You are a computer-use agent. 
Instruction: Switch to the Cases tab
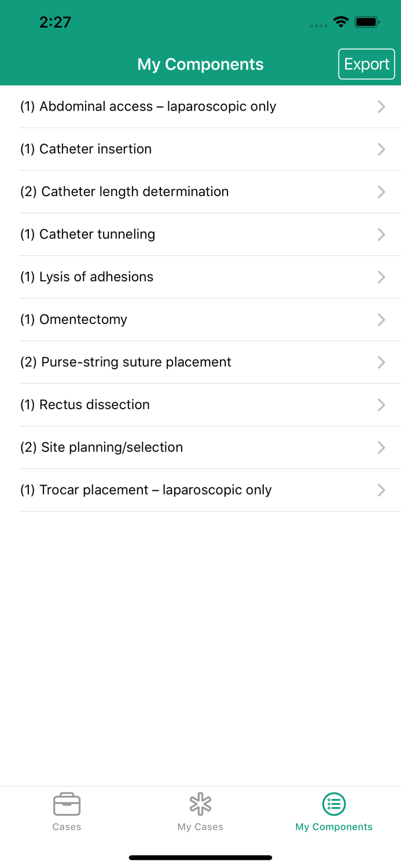tap(67, 812)
